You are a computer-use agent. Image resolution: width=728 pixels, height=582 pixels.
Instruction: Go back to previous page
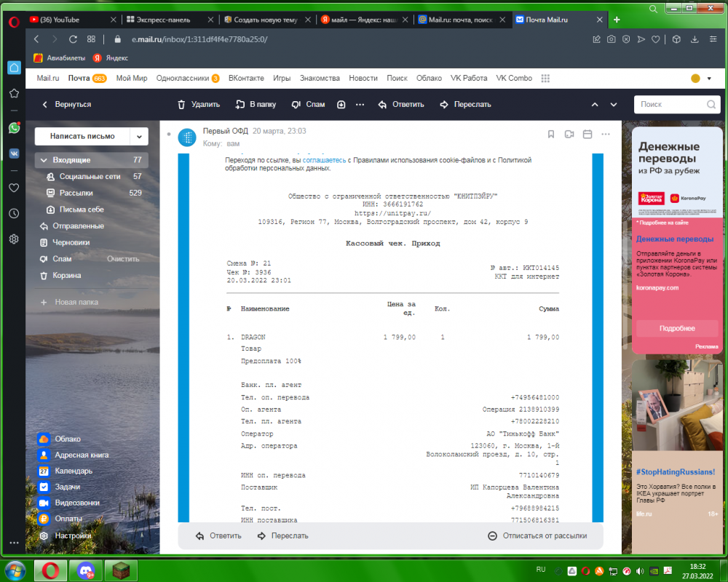coord(36,39)
